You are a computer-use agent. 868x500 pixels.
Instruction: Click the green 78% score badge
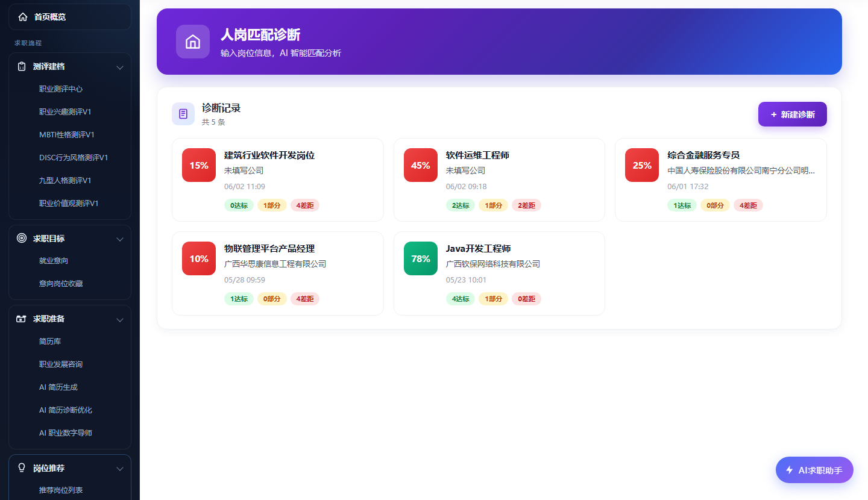coord(421,258)
